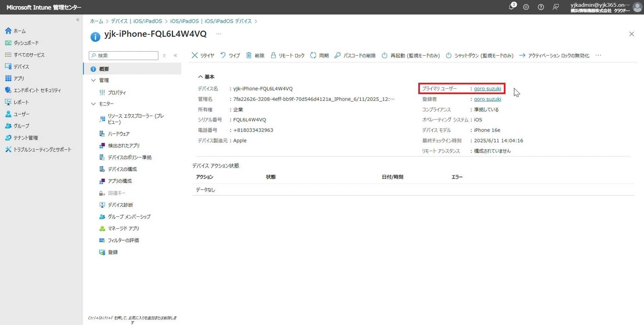Collapse the モニター section

93,104
